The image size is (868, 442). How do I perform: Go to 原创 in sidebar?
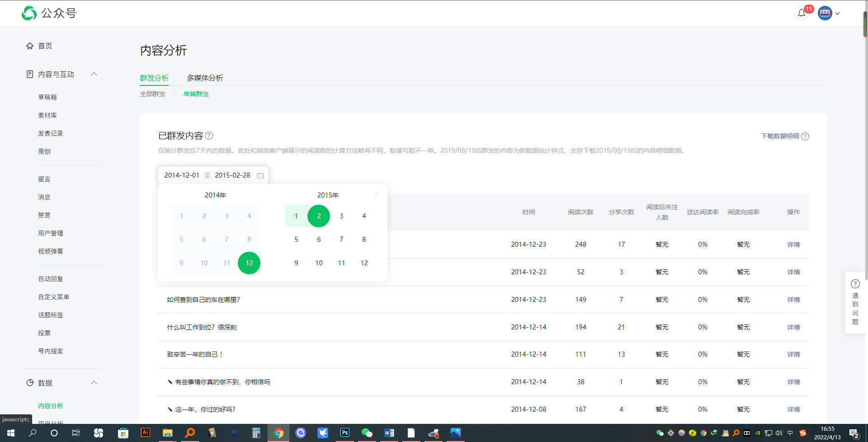pyautogui.click(x=44, y=151)
